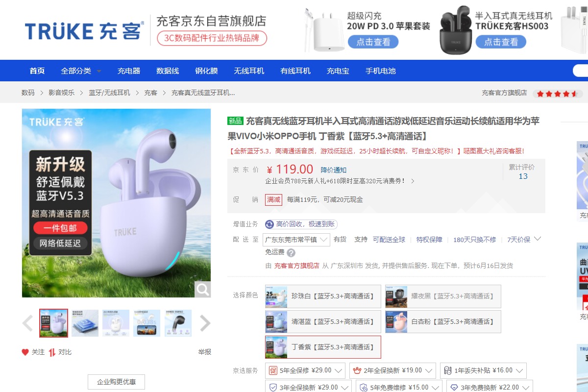Viewport: 588px width, 392px height.
Task: Open 钢化膜 navigation item
Action: 206,71
